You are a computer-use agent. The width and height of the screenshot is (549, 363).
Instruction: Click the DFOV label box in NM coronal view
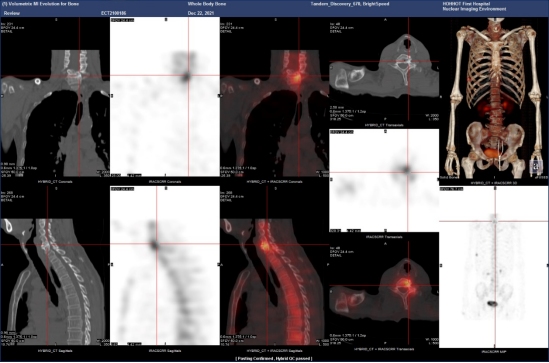(x=122, y=20)
